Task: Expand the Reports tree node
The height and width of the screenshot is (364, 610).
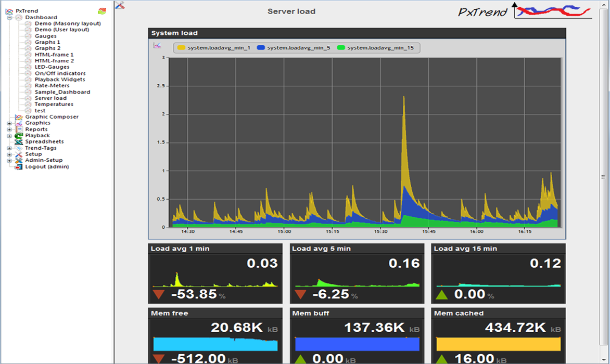Action: [x=9, y=129]
